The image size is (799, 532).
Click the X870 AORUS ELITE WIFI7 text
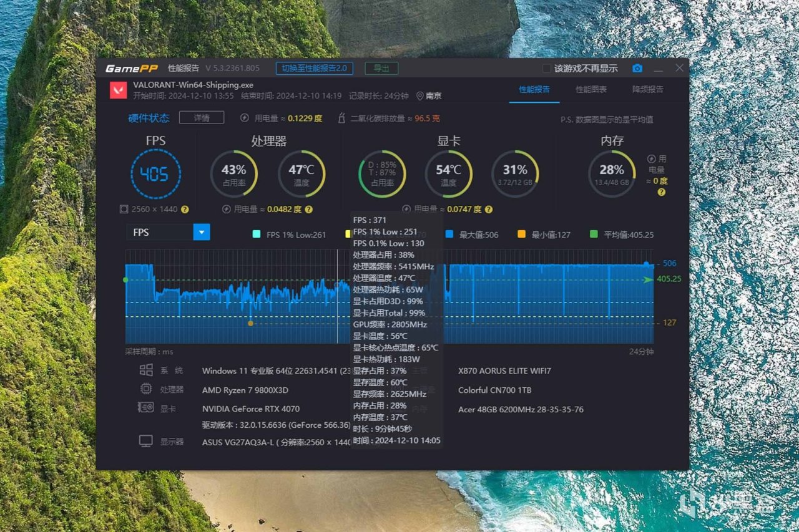pyautogui.click(x=505, y=370)
